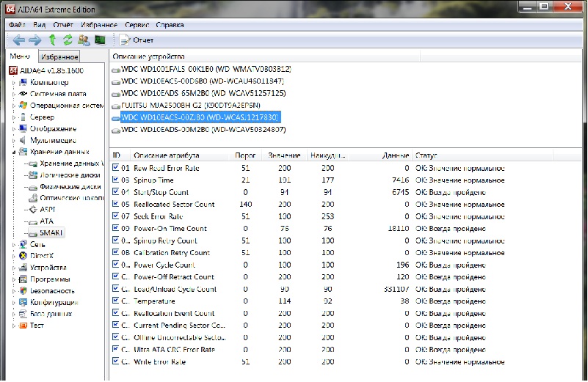588x382 pixels.
Task: Toggle the Temperature attribute checkbox
Action: point(116,301)
